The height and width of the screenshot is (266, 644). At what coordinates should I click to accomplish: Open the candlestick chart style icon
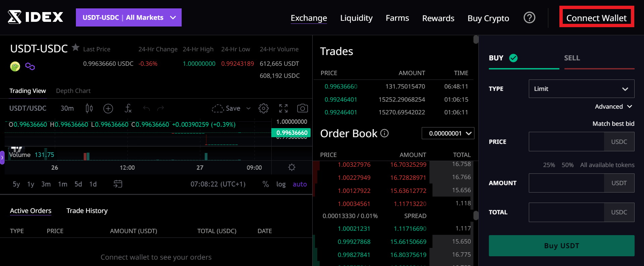click(89, 108)
